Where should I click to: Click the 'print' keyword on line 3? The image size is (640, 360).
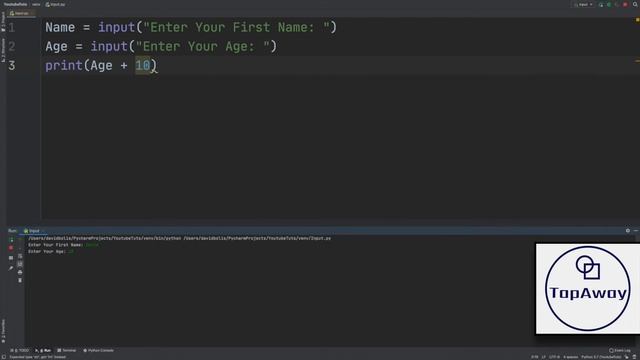click(64, 66)
